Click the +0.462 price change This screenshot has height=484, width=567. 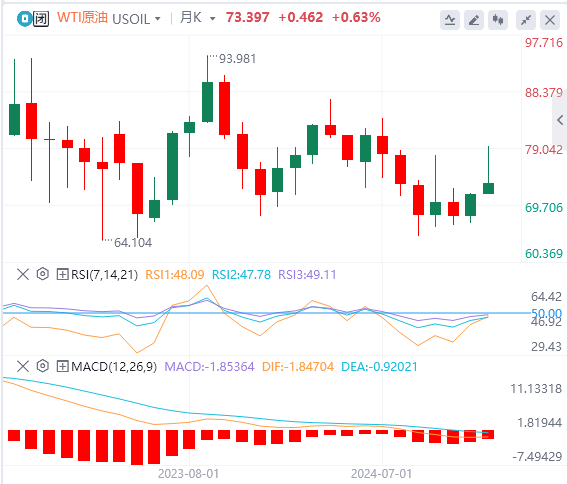[x=300, y=17]
